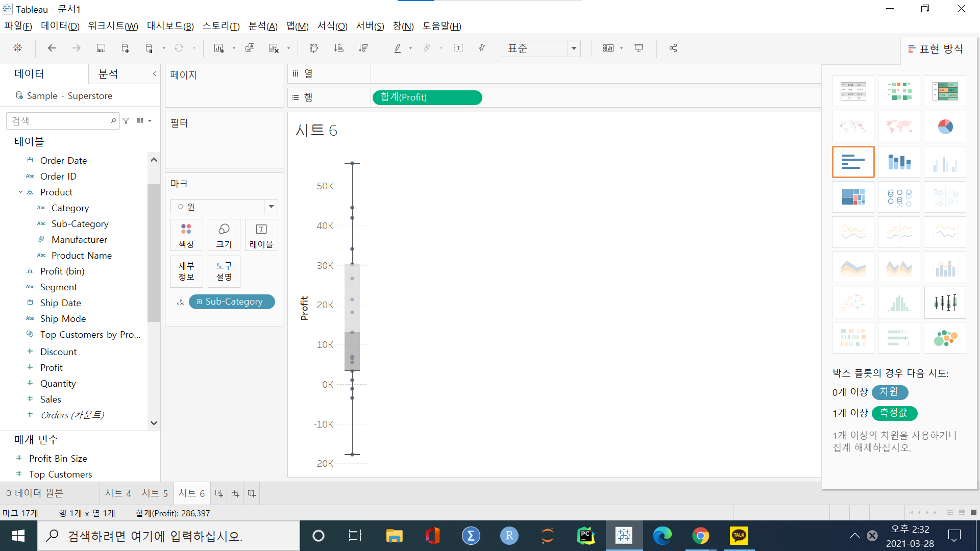The height and width of the screenshot is (551, 980).
Task: Select the pie chart in Show Me
Action: (x=945, y=127)
